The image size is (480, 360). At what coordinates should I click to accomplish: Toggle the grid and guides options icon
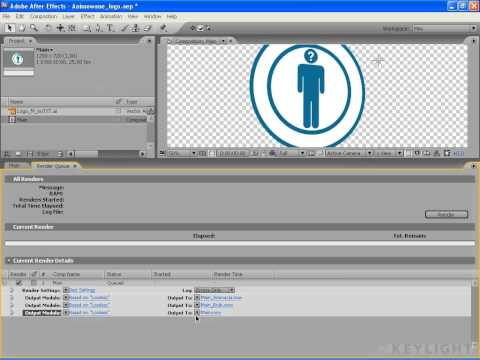pyautogui.click(x=202, y=153)
